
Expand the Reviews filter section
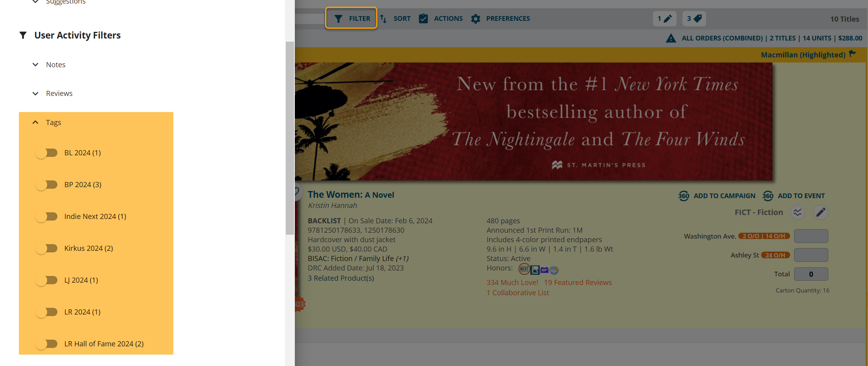coord(35,94)
